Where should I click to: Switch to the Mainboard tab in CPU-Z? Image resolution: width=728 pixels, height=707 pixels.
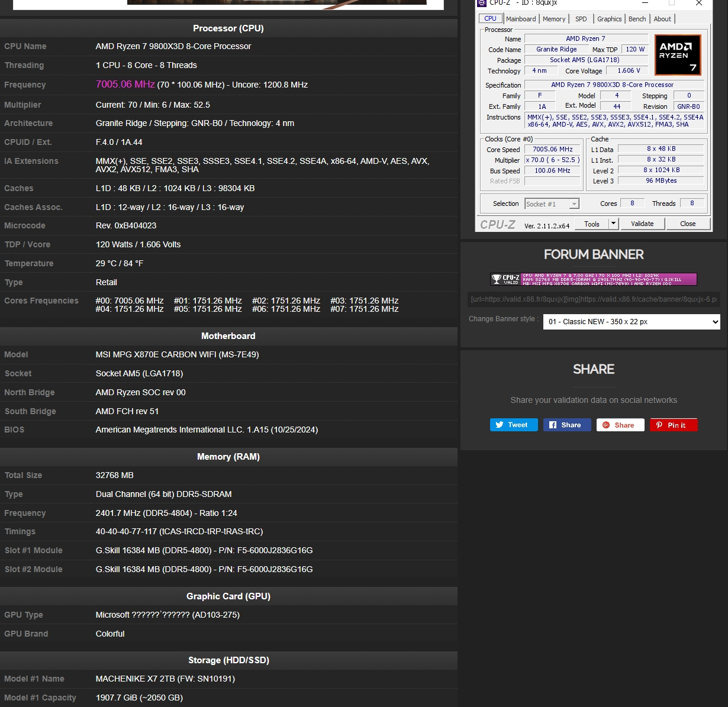(521, 19)
